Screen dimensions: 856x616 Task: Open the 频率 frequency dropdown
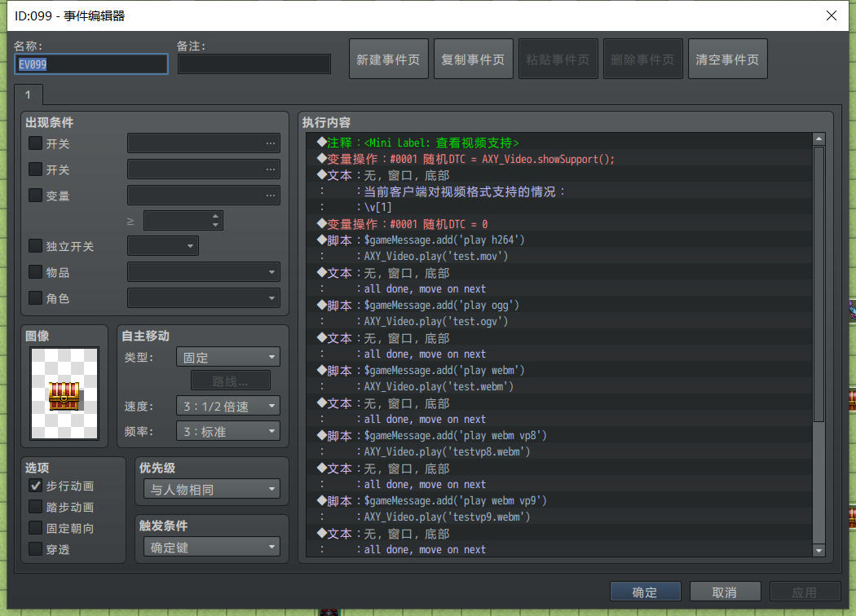[228, 432]
